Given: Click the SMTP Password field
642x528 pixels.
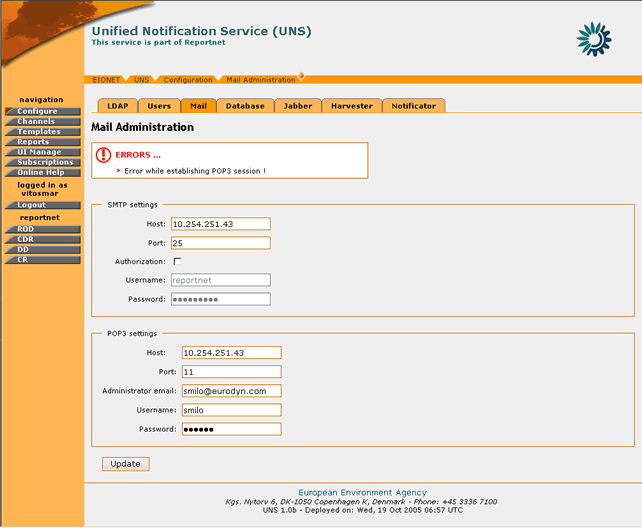Looking at the screenshot, I should click(221, 299).
